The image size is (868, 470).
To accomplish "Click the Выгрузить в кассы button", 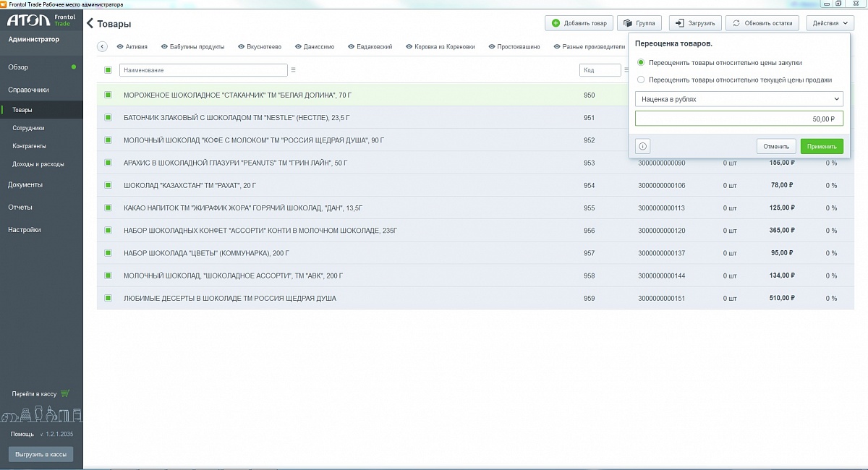I will coord(41,455).
